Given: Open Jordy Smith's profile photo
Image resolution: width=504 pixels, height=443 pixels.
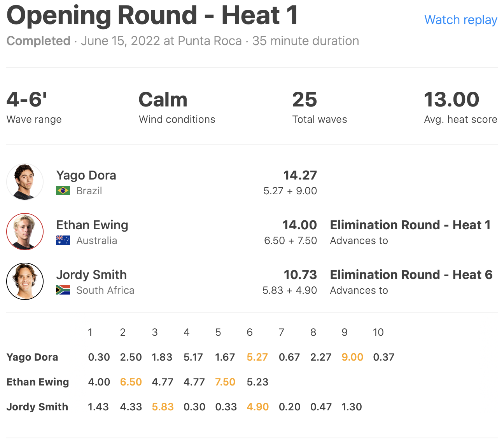Looking at the screenshot, I should click(x=25, y=281).
